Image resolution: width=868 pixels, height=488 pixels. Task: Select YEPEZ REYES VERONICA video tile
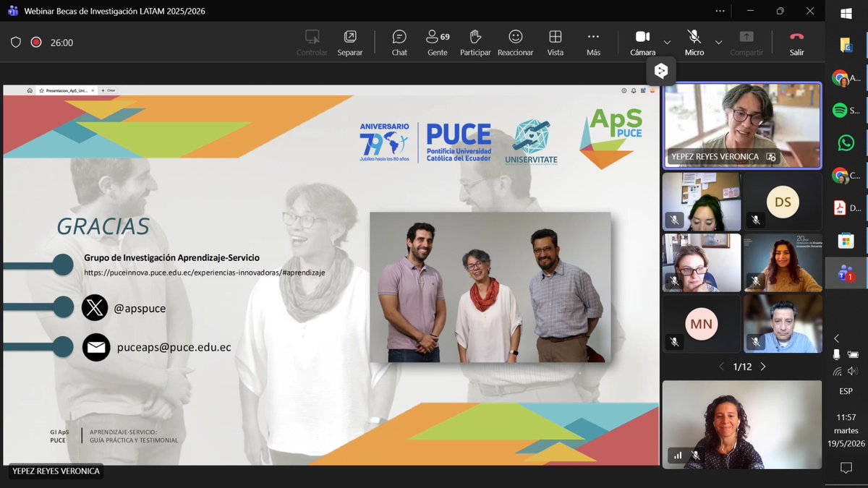click(742, 126)
